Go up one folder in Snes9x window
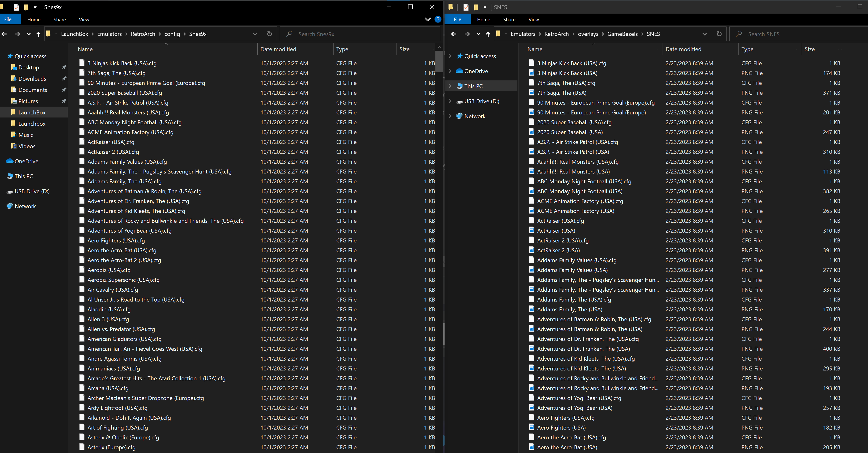The height and width of the screenshot is (453, 868). [38, 34]
